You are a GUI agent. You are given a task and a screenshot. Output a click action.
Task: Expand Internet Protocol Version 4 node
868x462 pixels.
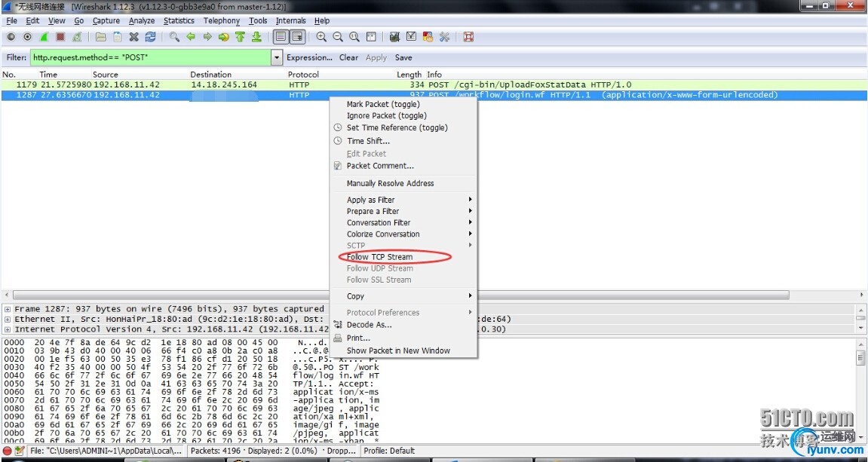pyautogui.click(x=8, y=329)
